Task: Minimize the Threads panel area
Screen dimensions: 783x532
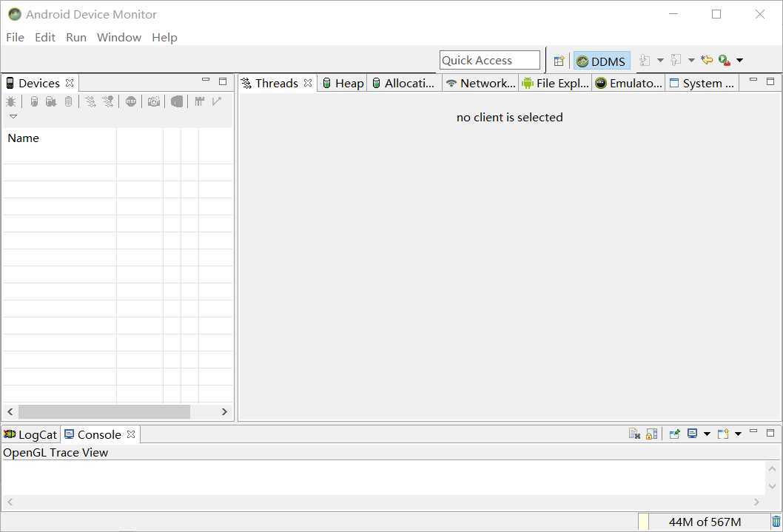Action: pyautogui.click(x=753, y=80)
